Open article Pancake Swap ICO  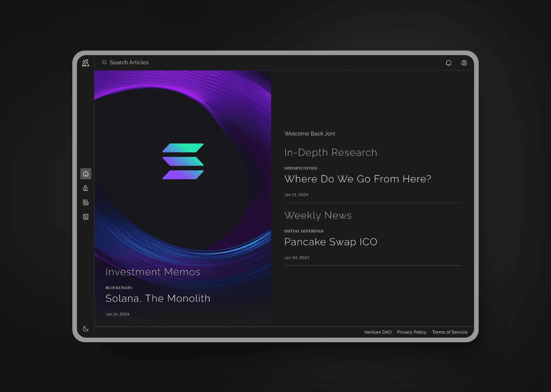[331, 242]
